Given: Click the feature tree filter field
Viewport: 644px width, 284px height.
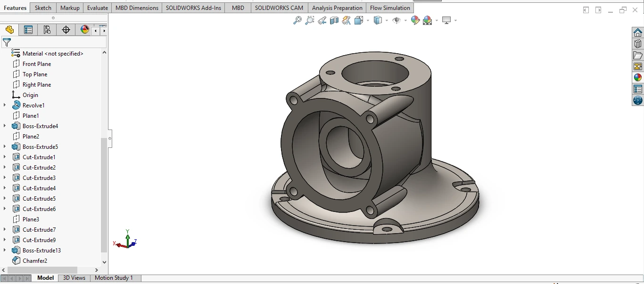Looking at the screenshot, I should coord(57,42).
